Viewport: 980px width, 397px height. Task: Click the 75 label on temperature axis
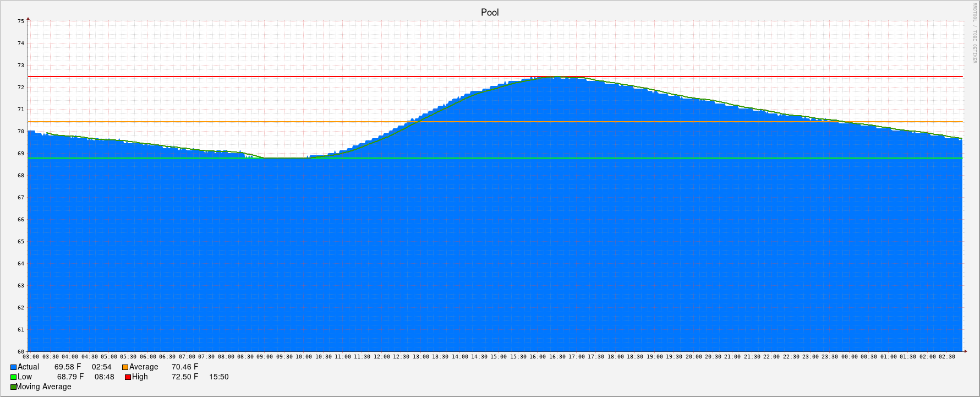coord(21,21)
